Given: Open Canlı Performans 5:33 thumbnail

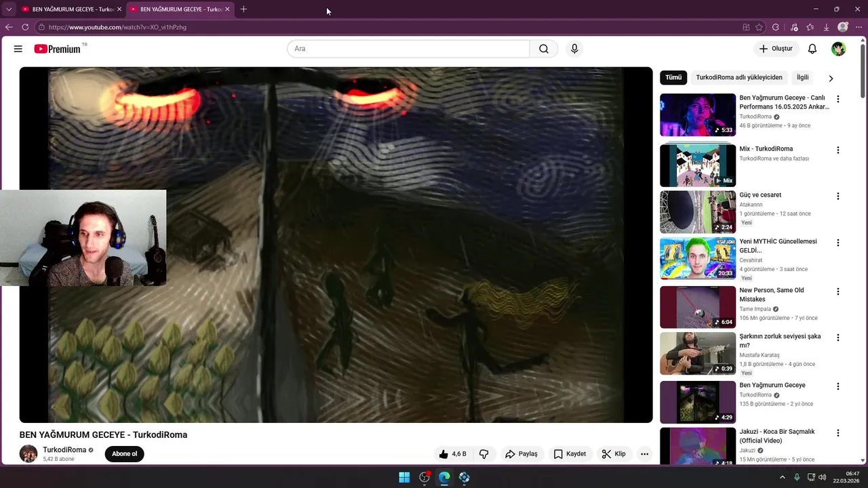Looking at the screenshot, I should click(x=698, y=115).
